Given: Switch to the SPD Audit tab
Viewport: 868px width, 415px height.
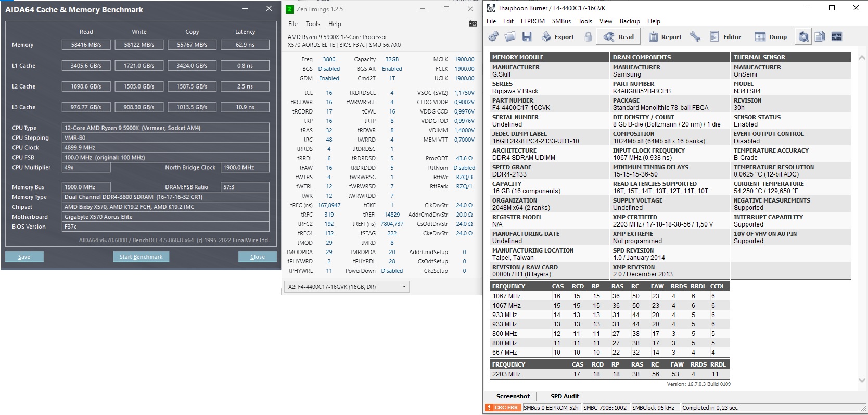Looking at the screenshot, I should (565, 396).
